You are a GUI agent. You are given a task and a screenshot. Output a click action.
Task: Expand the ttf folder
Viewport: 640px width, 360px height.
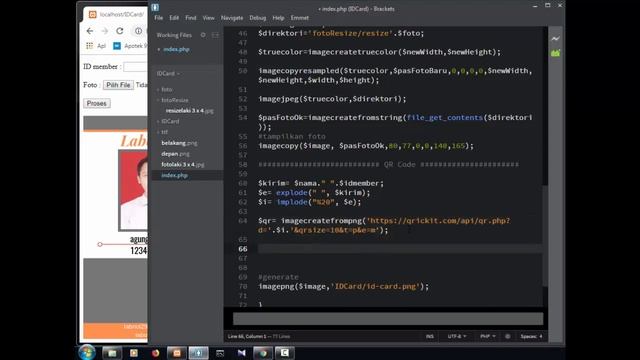pyautogui.click(x=164, y=132)
